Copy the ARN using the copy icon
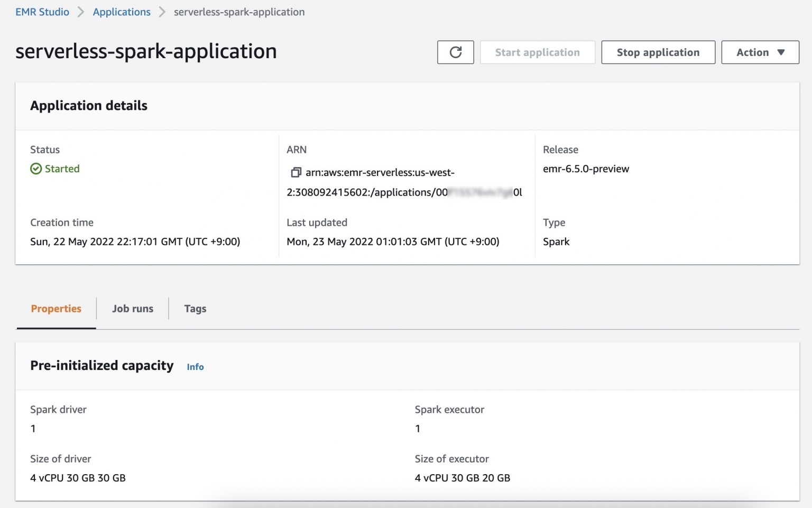 [296, 172]
